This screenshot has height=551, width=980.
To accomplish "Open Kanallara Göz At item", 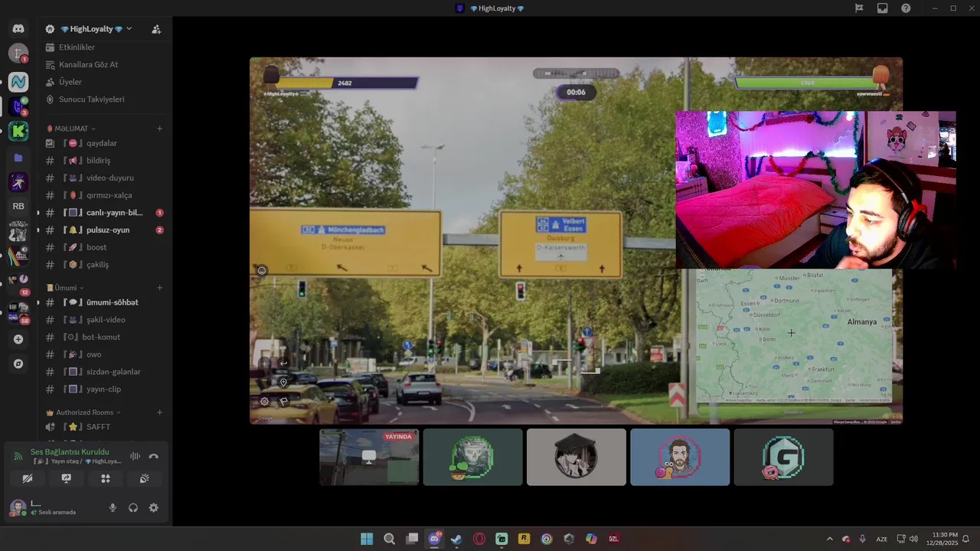I will (105, 64).
